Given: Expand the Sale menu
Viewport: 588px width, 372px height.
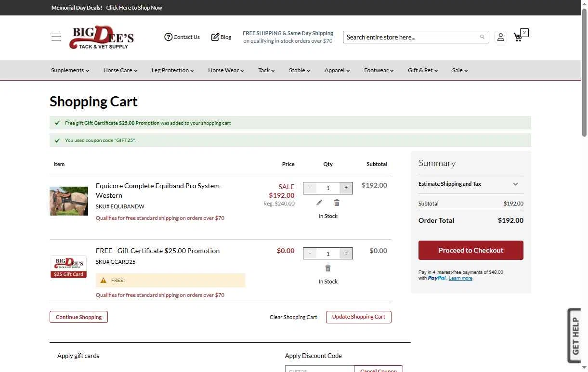Looking at the screenshot, I should pyautogui.click(x=460, y=70).
